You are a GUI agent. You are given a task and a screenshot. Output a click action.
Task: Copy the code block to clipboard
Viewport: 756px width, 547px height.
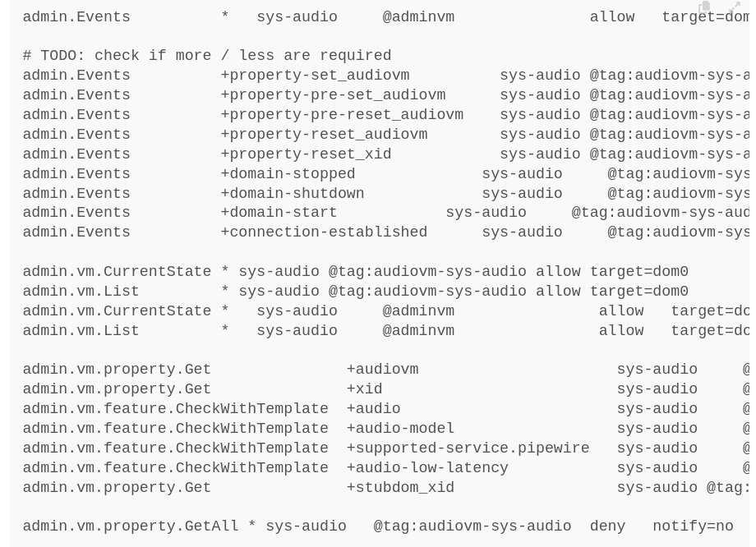click(704, 7)
